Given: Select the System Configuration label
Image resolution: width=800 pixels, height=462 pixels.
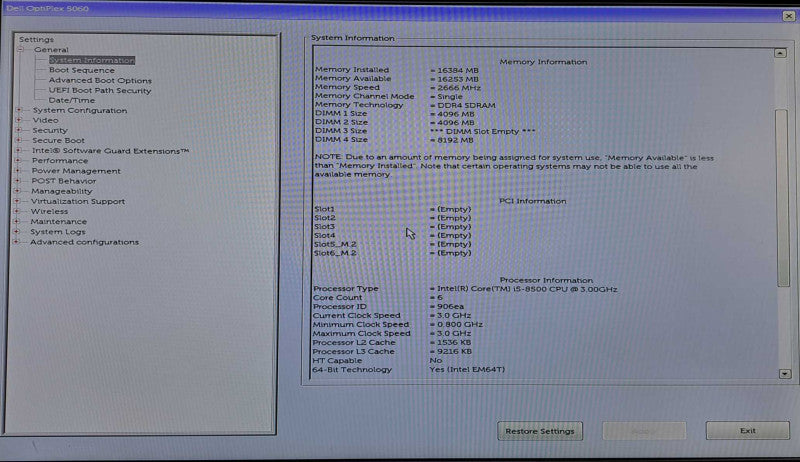Looking at the screenshot, I should click(80, 110).
